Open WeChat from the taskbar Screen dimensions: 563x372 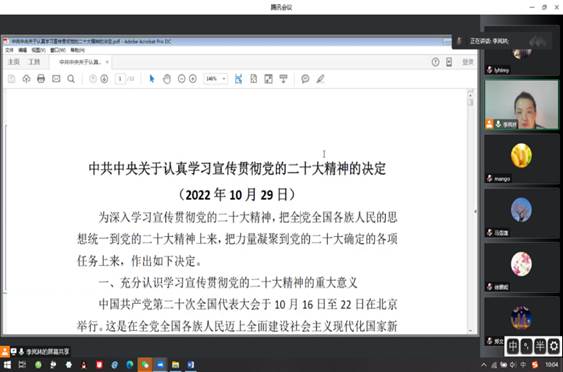pyautogui.click(x=145, y=365)
